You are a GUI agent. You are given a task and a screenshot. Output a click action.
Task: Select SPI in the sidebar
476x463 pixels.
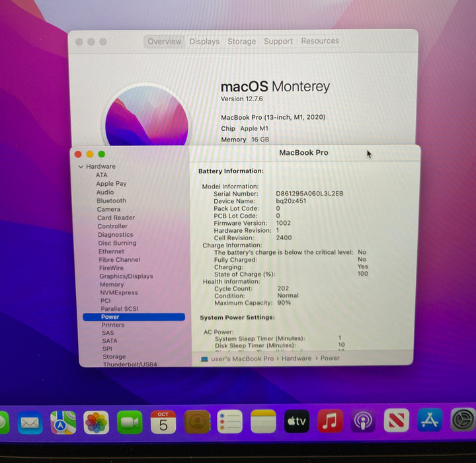pos(107,349)
